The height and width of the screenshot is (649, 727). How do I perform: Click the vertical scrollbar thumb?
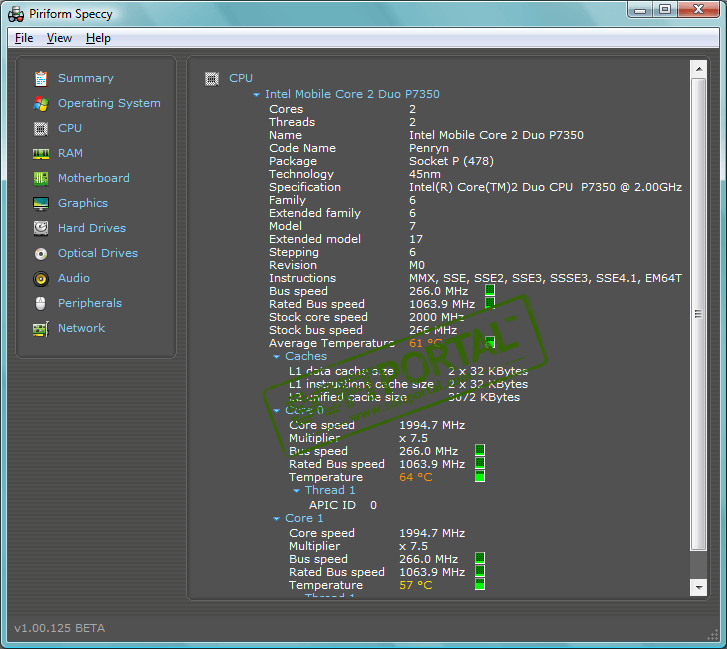(699, 314)
